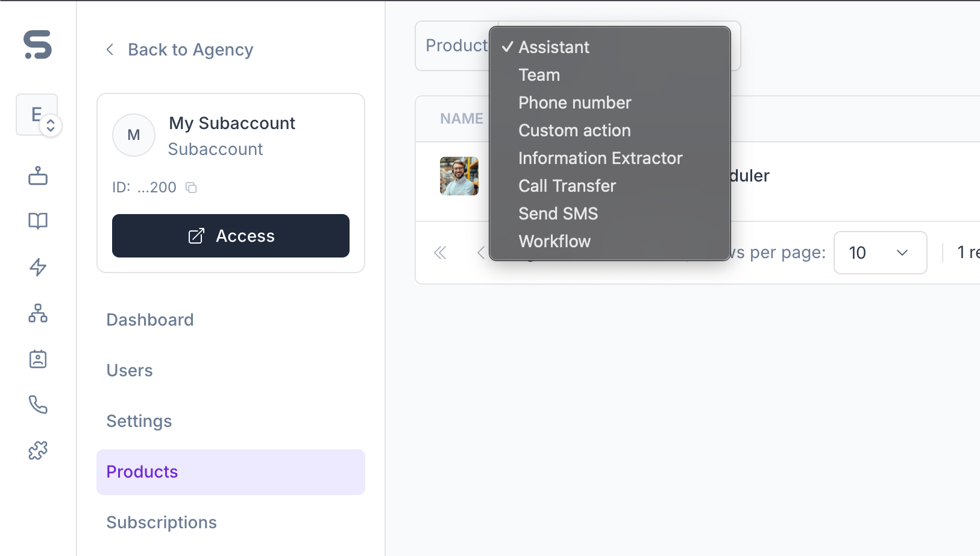The width and height of the screenshot is (980, 556).
Task: Click the assistant avatar thumbnail
Action: pos(459,176)
